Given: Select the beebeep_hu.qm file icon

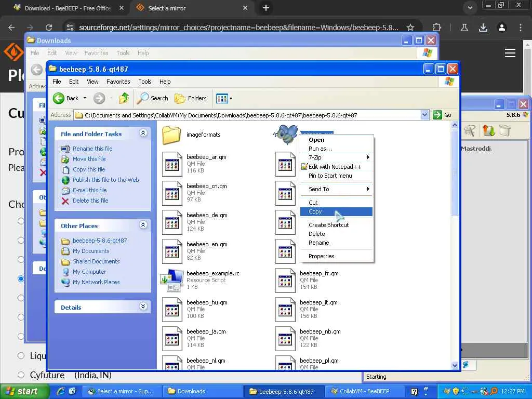Looking at the screenshot, I should [x=172, y=310].
